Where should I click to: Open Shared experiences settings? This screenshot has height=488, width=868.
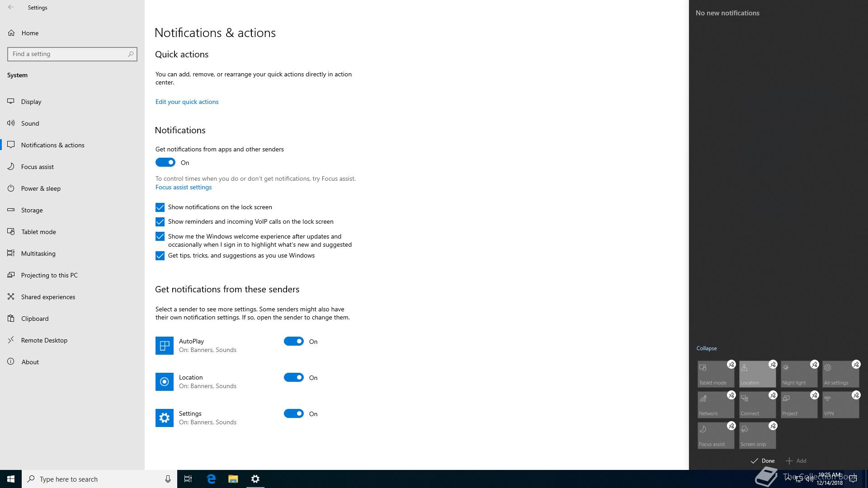(72, 297)
